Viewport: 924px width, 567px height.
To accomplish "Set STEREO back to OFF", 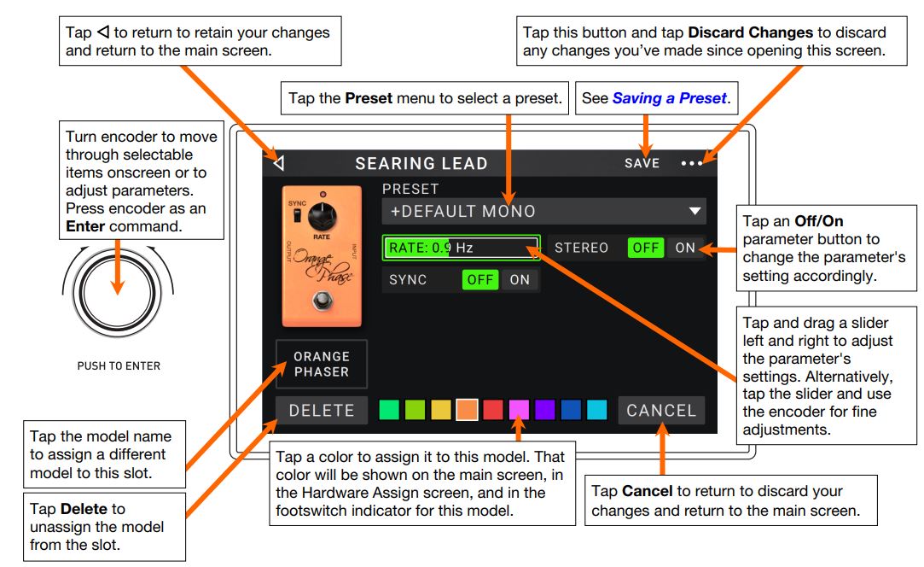I will tap(646, 248).
